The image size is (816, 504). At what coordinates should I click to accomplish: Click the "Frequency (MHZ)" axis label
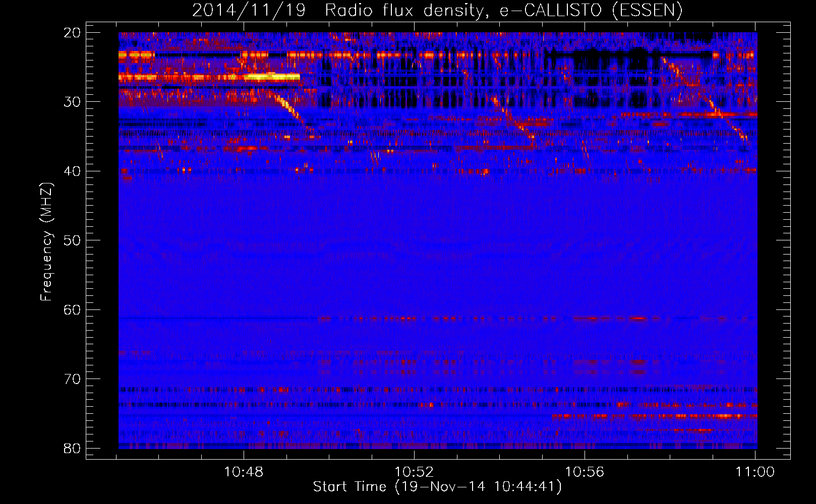(x=46, y=242)
